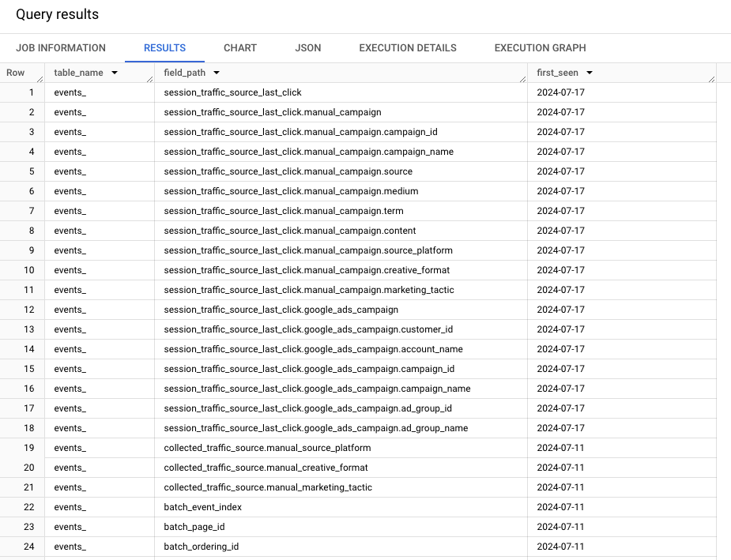The image size is (731, 560).
Task: Open the JSON tab
Action: point(307,47)
